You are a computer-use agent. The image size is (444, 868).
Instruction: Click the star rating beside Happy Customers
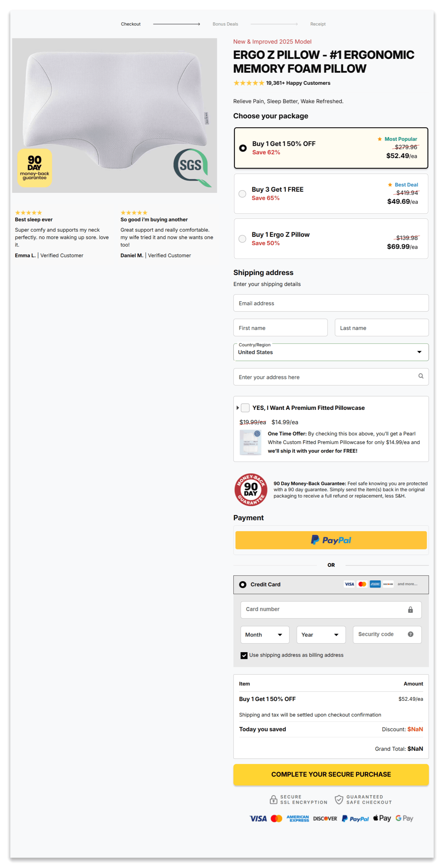coord(248,83)
